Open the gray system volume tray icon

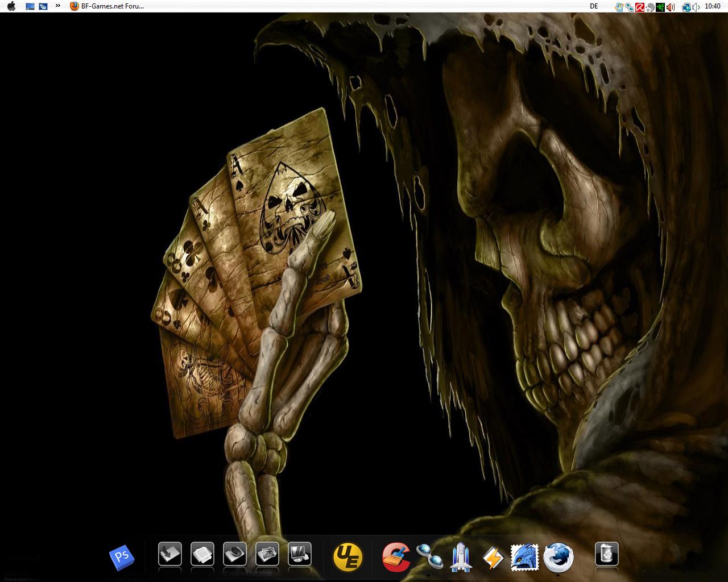click(696, 7)
